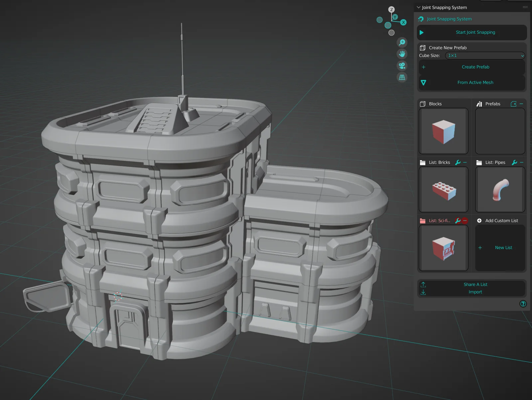Click the folder icon on the Sci-fi list
Screen dimensions: 532x400
point(423,220)
